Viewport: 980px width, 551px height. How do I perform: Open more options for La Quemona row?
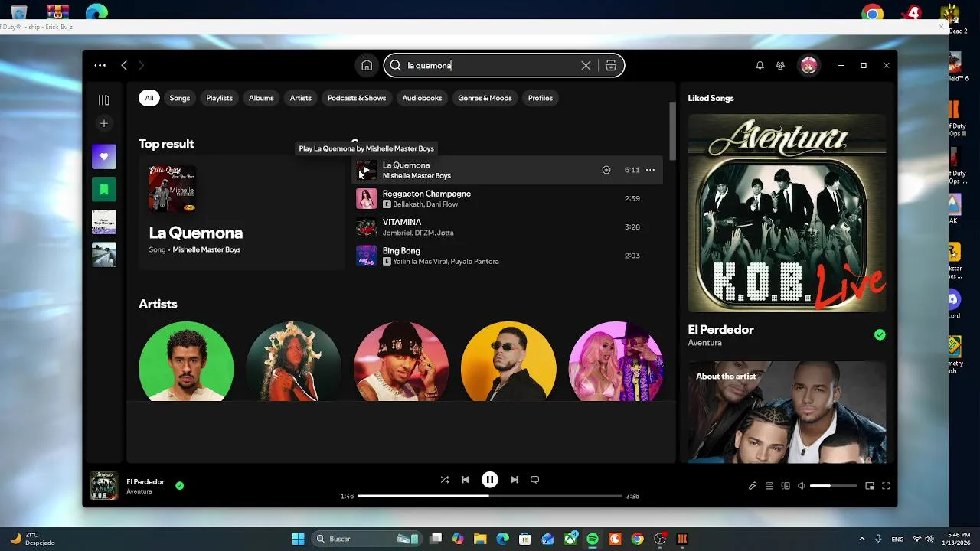[650, 170]
